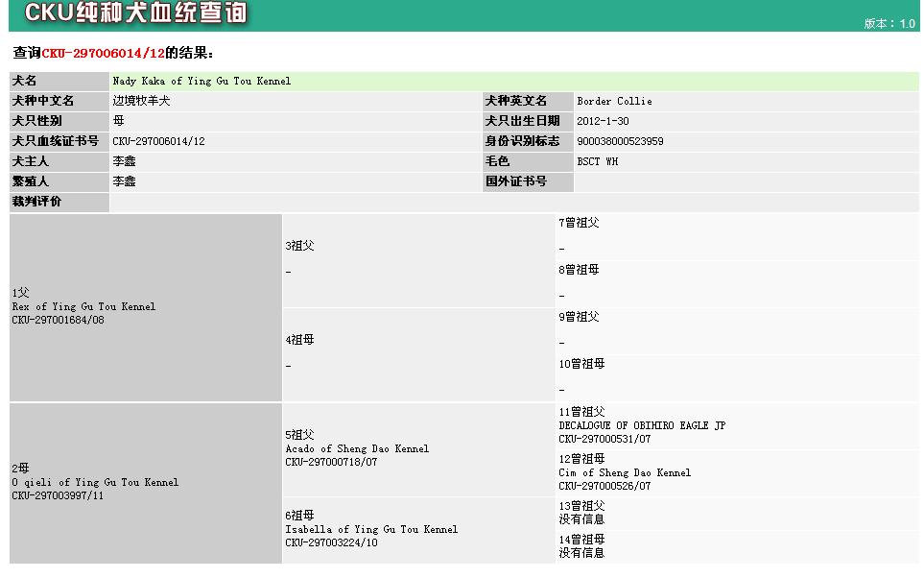This screenshot has width=924, height=578.
Task: Click 没有信息 under 13曾祖父
Action: tap(581, 519)
